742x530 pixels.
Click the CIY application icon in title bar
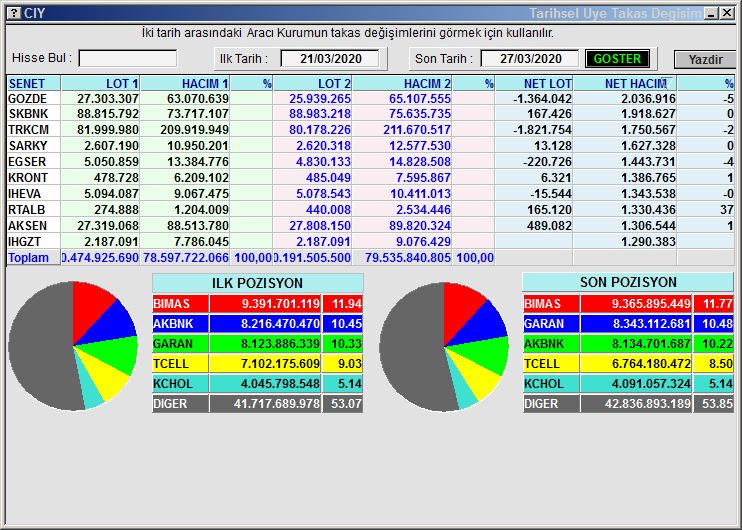point(12,13)
